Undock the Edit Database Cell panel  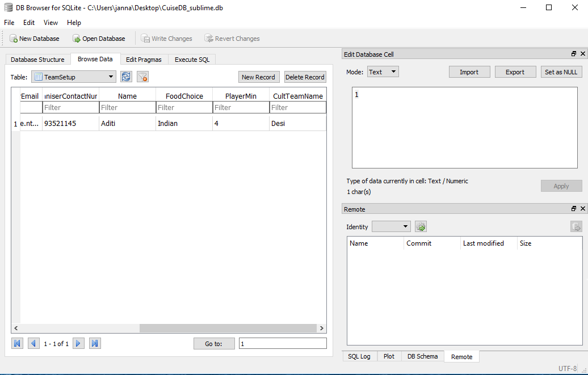(574, 54)
